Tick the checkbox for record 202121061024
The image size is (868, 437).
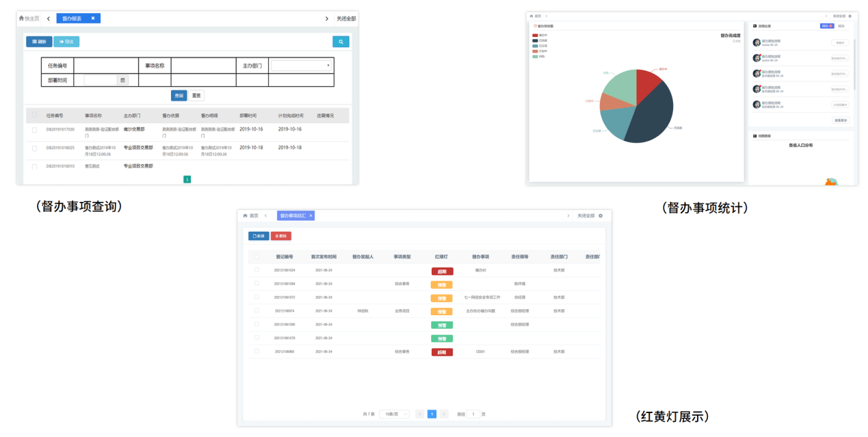(x=257, y=270)
